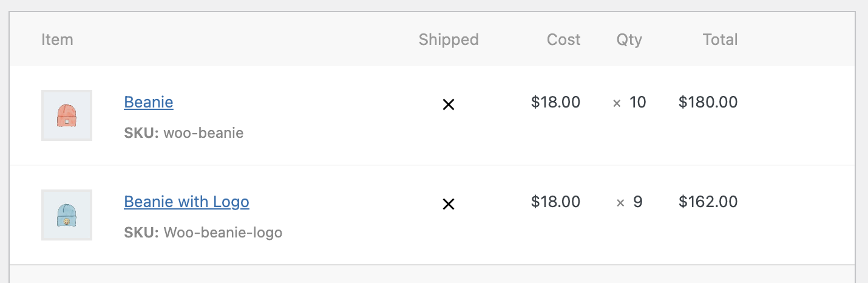Select the $18.00 cost in Beanie row
The width and height of the screenshot is (868, 283).
coord(555,102)
